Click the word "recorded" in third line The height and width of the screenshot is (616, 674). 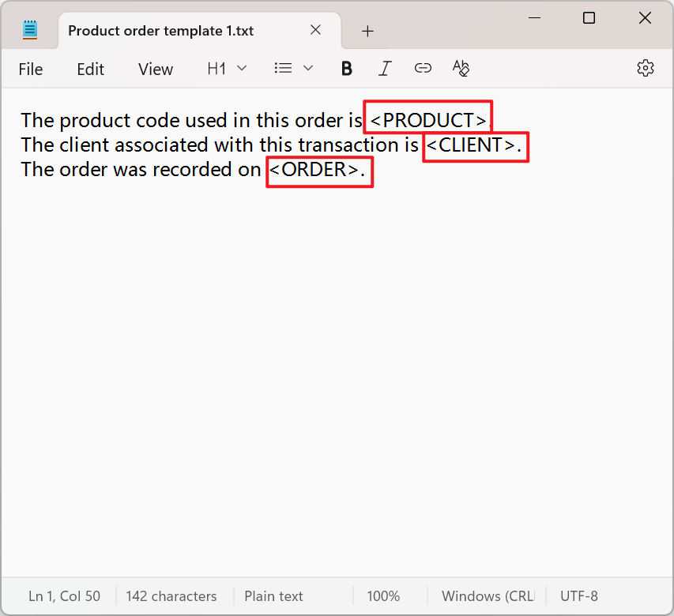click(193, 169)
